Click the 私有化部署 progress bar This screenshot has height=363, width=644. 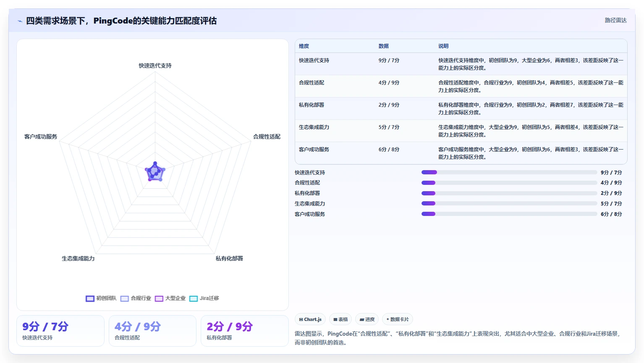[x=509, y=193]
